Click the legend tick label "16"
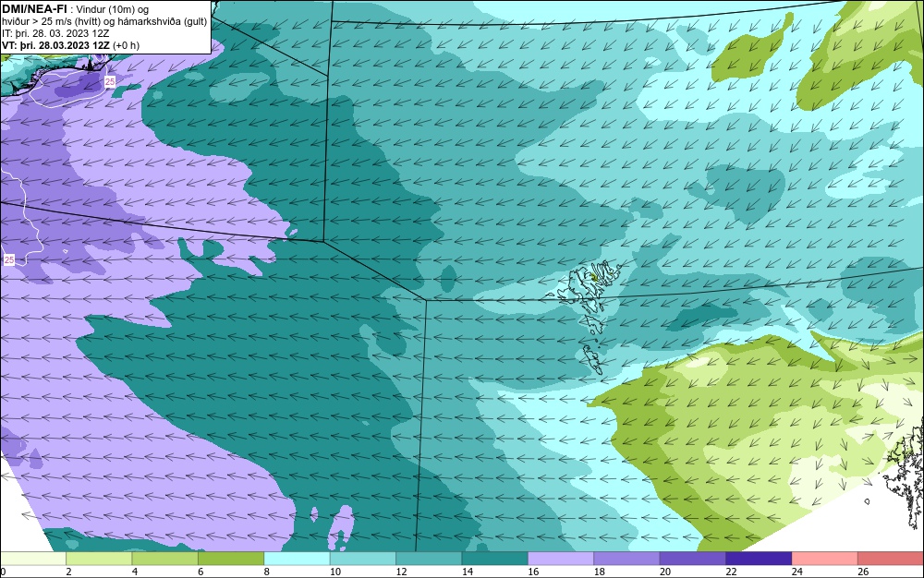924x578 pixels. [x=533, y=572]
